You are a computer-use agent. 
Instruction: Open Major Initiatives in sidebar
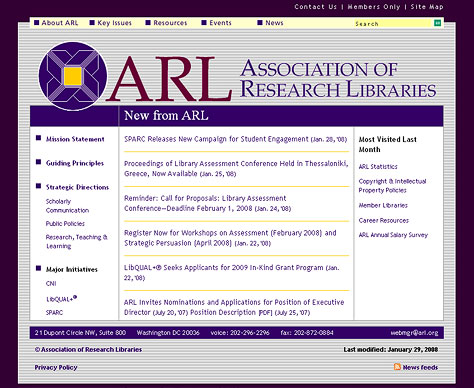click(x=72, y=269)
